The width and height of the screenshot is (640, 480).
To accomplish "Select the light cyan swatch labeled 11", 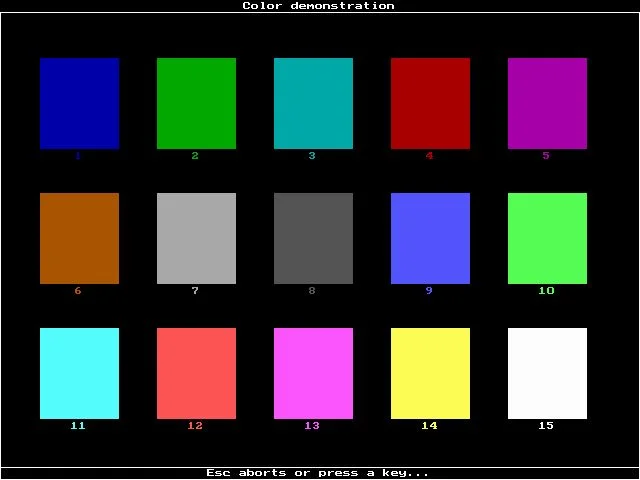I will point(80,373).
